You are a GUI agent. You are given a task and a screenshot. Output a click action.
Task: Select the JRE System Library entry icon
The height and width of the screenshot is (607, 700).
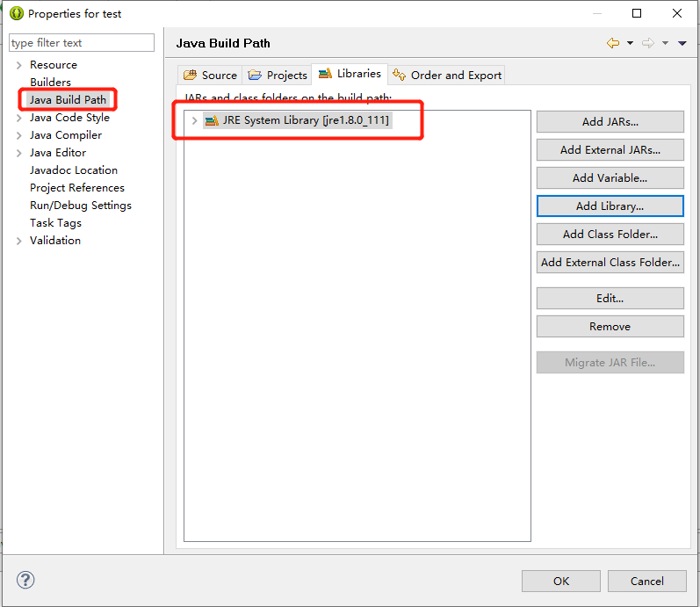pyautogui.click(x=212, y=120)
